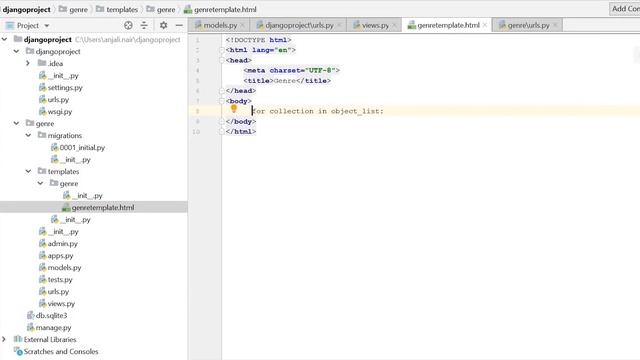The image size is (640, 360).
Task: Close the djangoproject\urls.py tab
Action: click(x=339, y=25)
